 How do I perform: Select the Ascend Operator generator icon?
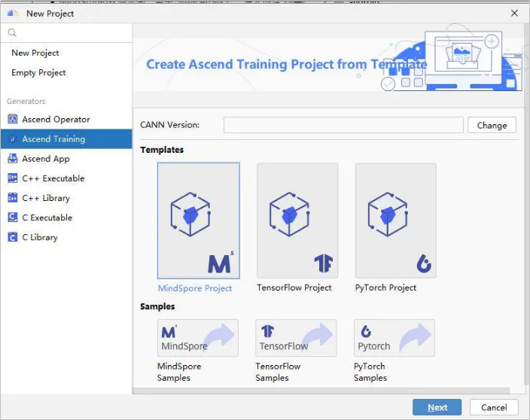tap(13, 119)
